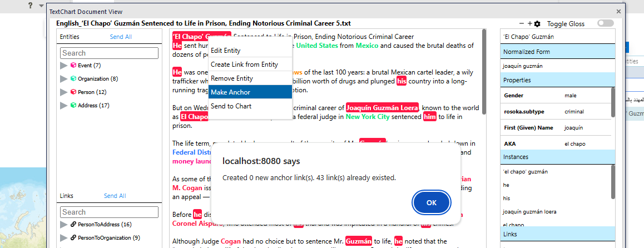Click the Properties section header
Screen dimensions: 644x248
(557, 80)
